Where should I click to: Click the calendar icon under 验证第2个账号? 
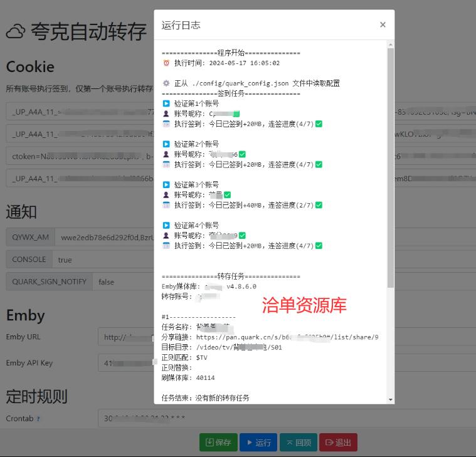[166, 164]
